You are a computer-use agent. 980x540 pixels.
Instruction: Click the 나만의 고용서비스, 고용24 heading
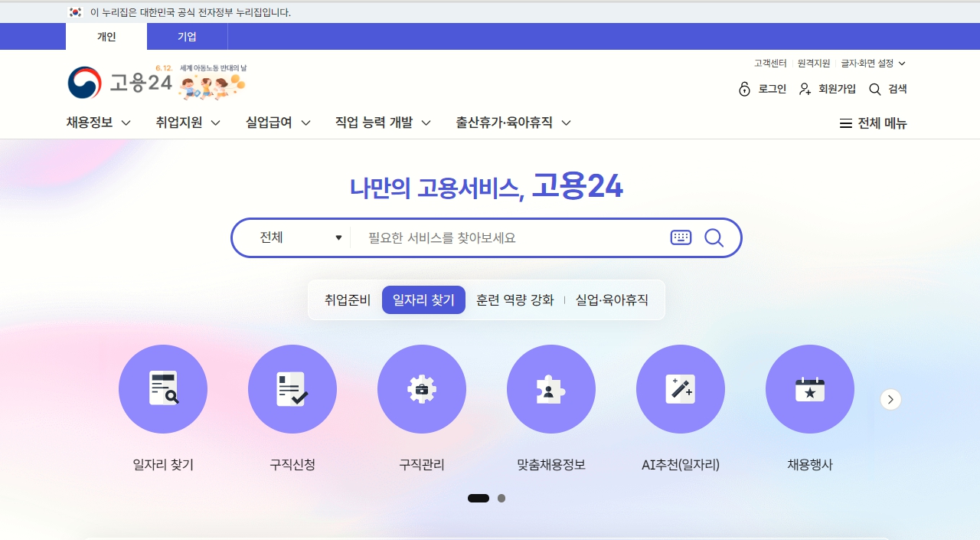[x=486, y=186]
